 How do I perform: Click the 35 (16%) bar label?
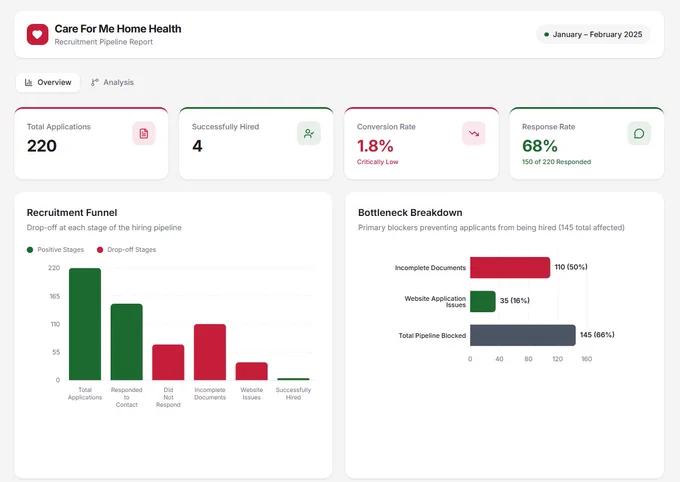515,301
